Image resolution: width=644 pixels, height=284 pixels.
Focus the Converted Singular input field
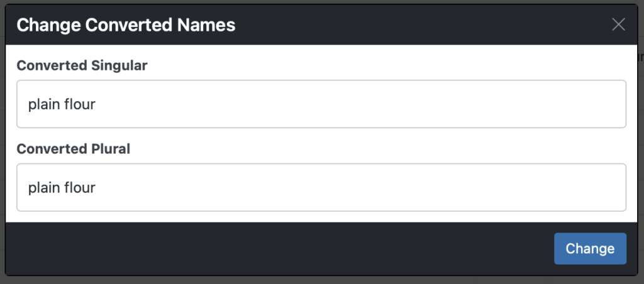pos(321,104)
